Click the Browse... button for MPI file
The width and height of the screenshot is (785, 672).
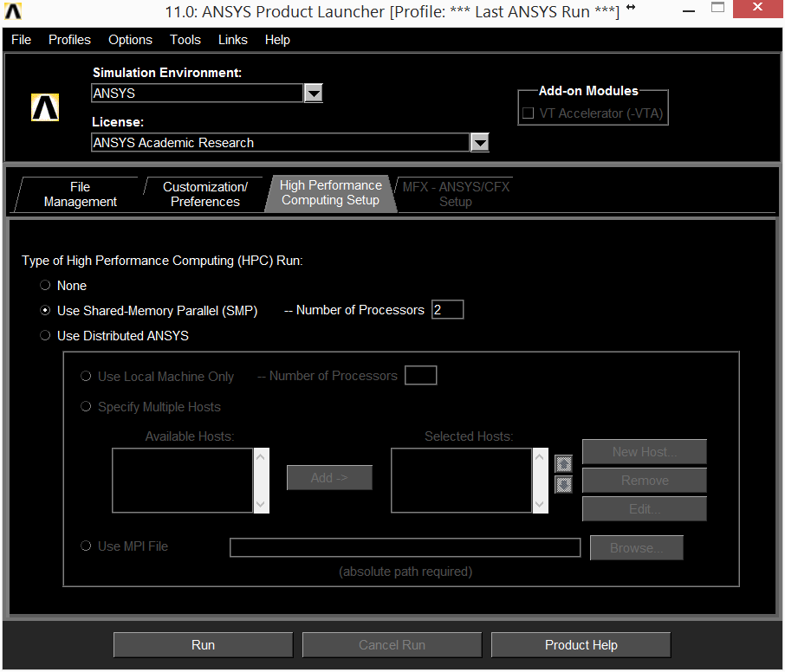[x=636, y=548]
